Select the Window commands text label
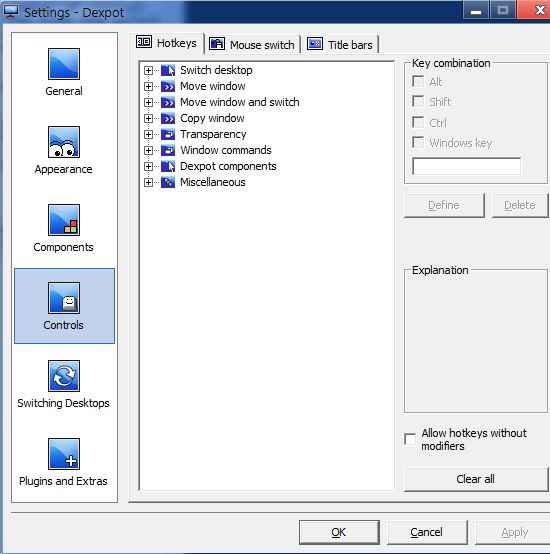550x554 pixels. click(x=226, y=151)
